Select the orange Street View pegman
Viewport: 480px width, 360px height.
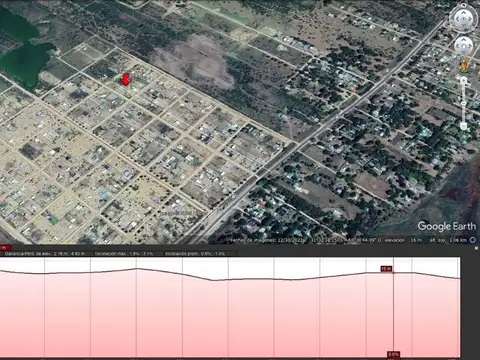pos(464,65)
